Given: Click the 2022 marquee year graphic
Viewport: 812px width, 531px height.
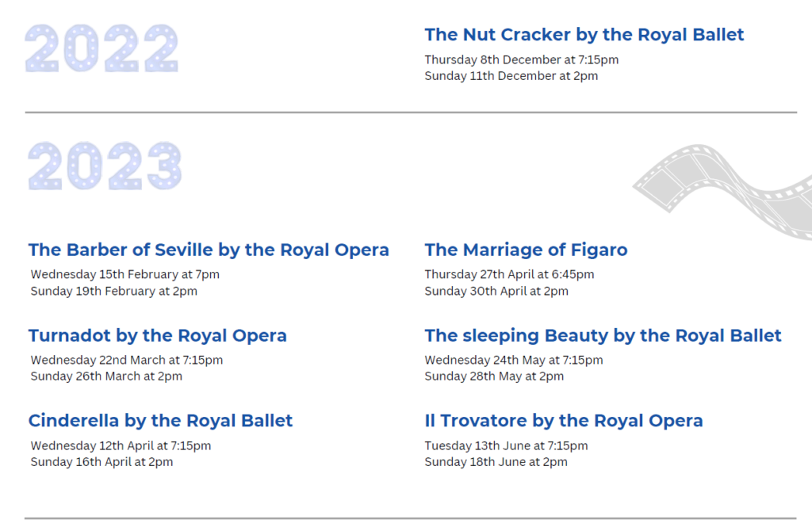Looking at the screenshot, I should tap(101, 48).
